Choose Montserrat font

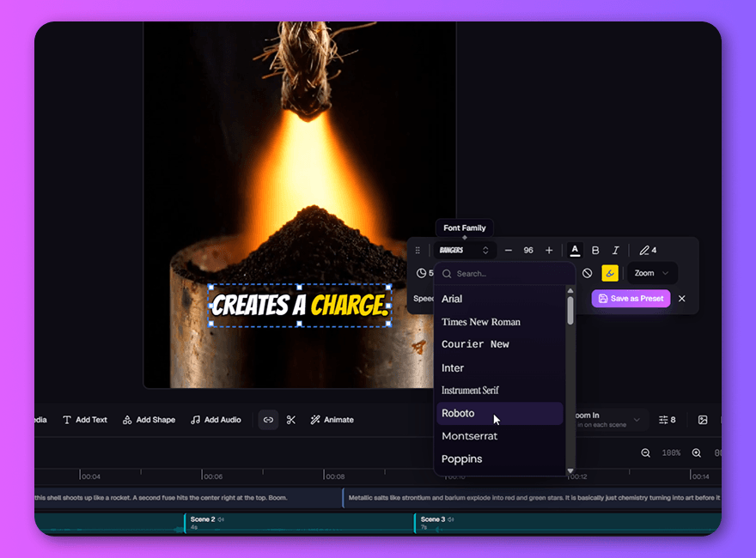[499, 436]
